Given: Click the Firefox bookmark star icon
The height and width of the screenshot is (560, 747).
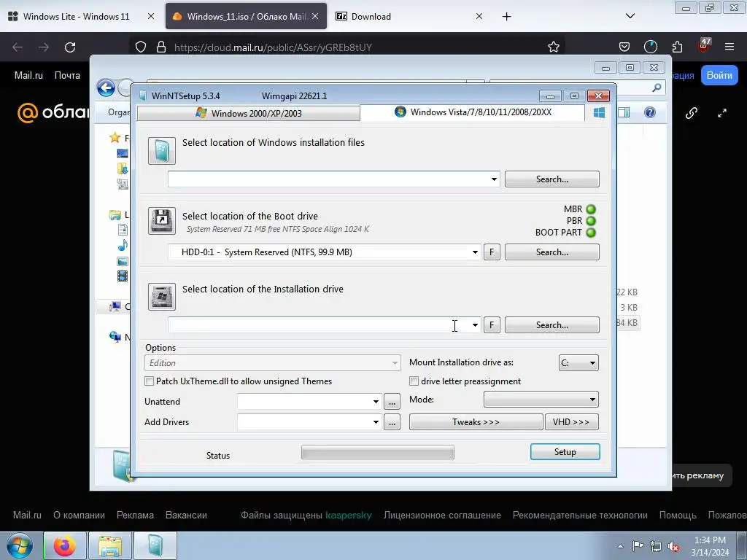Looking at the screenshot, I should coord(553,47).
